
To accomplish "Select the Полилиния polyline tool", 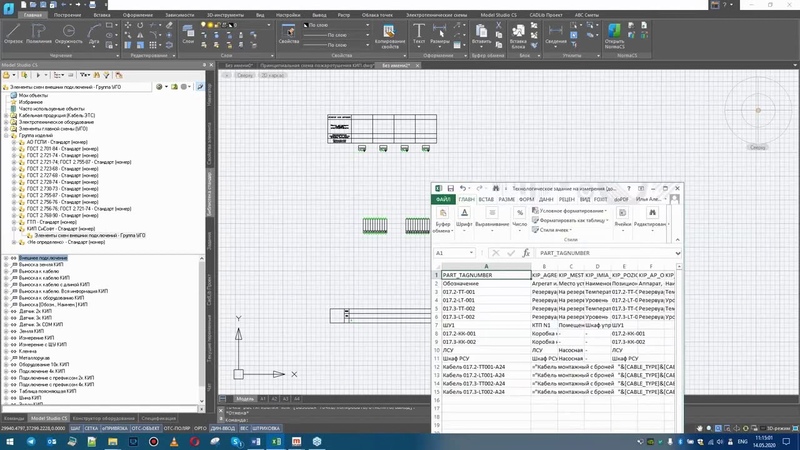I will click(x=39, y=34).
